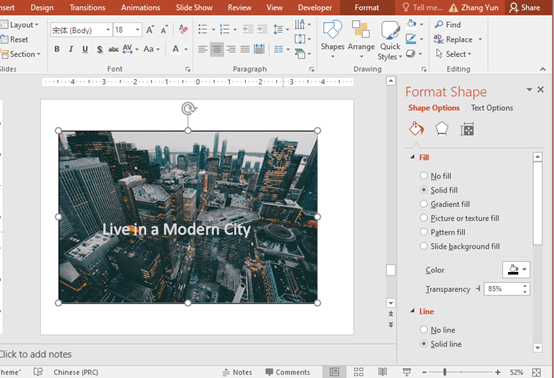Align text right
Image resolution: width=554 pixels, height=378 pixels.
231,49
